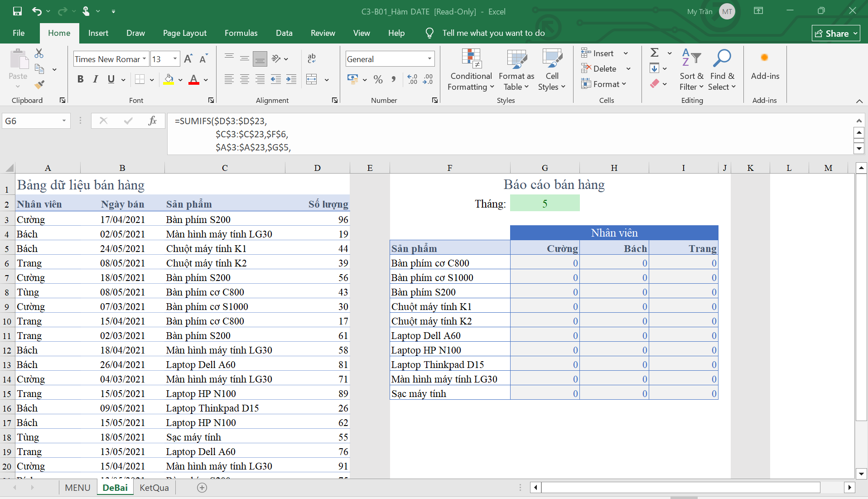Expand the Number Format General dropdown

[x=429, y=59]
